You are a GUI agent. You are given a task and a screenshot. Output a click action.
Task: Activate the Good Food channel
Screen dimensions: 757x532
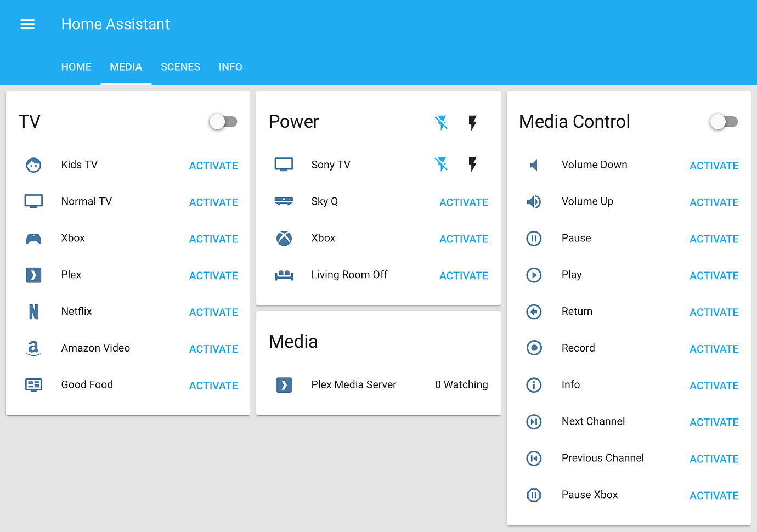(213, 386)
